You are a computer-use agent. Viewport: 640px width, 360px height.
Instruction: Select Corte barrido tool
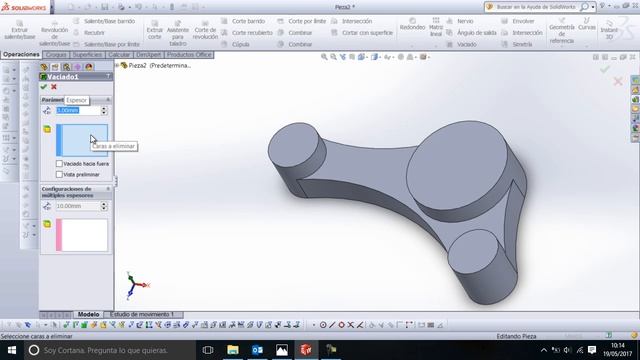[243, 21]
